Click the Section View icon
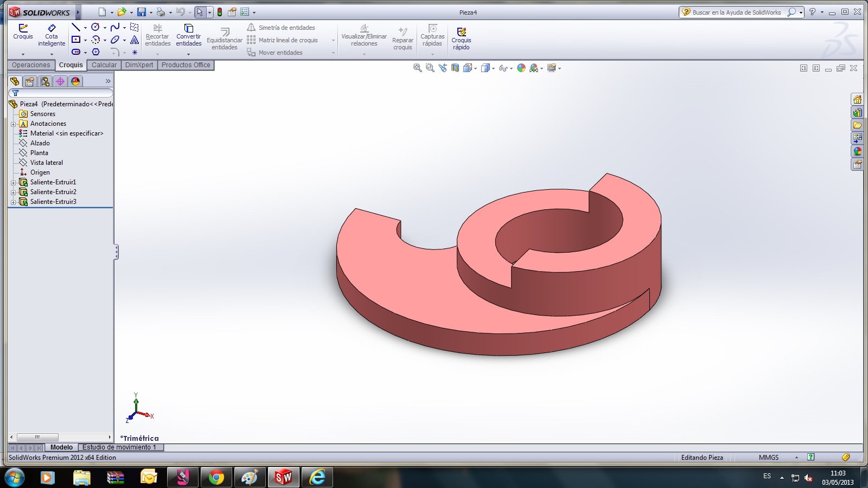This screenshot has width=868, height=488. (455, 68)
